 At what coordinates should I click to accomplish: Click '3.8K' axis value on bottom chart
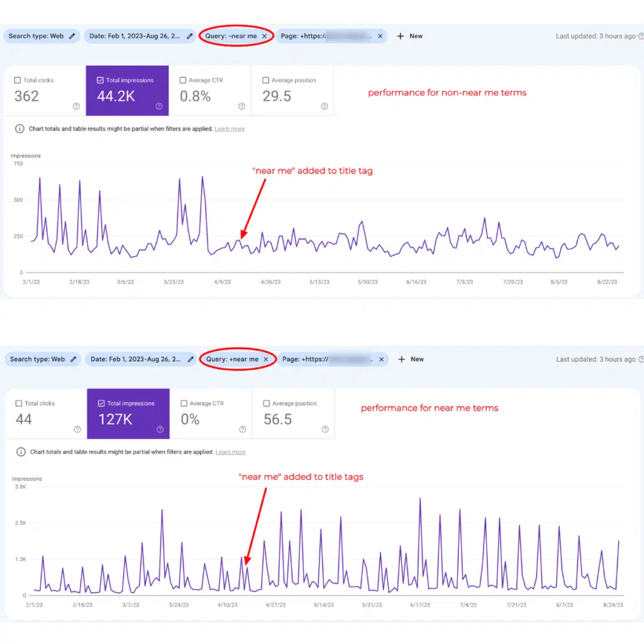point(21,487)
